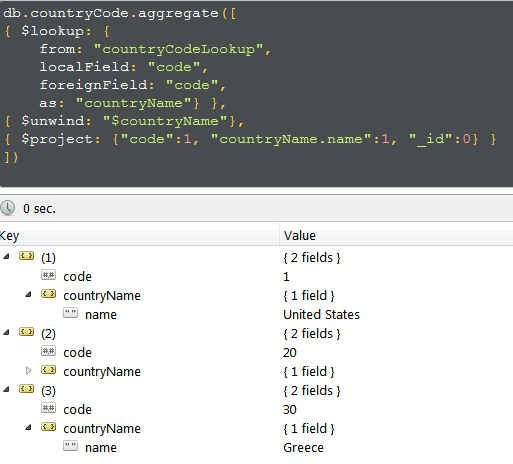Click the number type icon beside code 20

(48, 351)
